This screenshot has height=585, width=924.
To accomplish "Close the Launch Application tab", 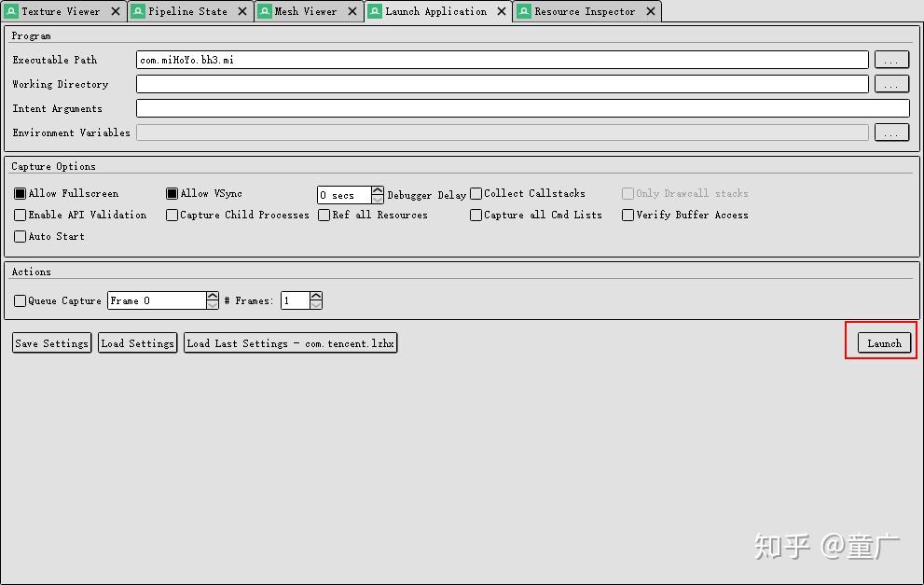I will point(502,11).
